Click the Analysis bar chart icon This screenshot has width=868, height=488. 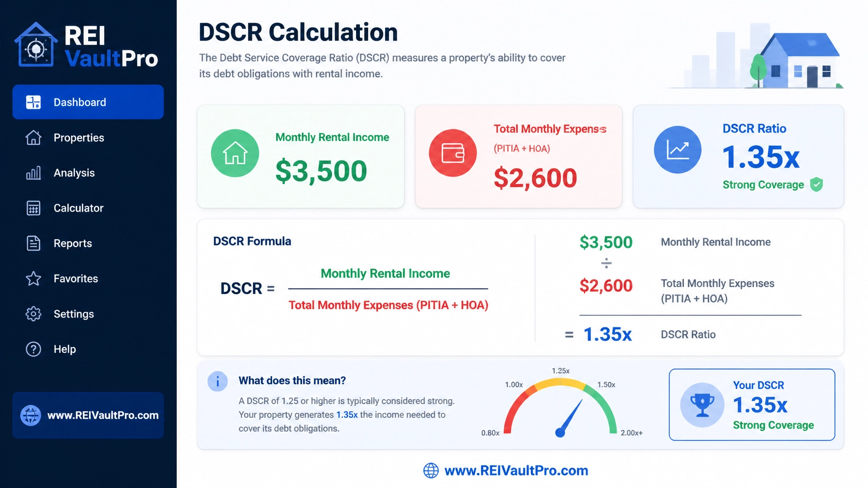[33, 173]
